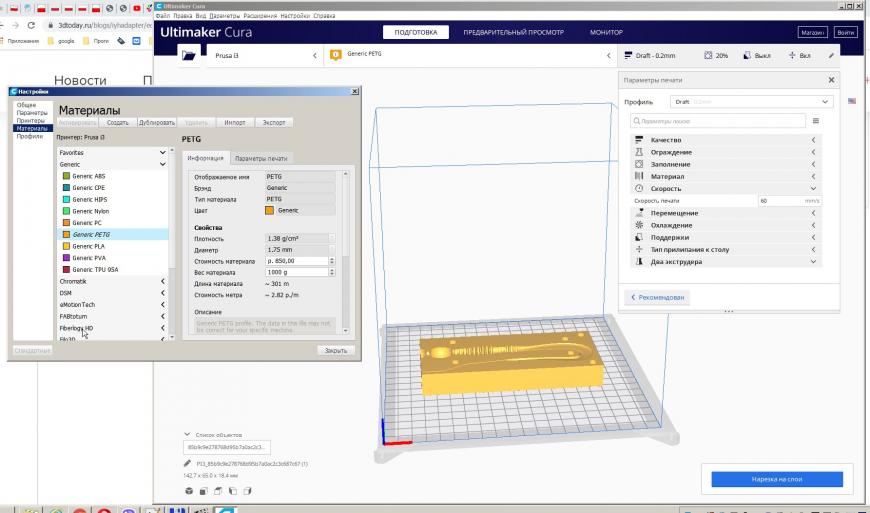Select the 3D perspective view cube icon
The width and height of the screenshot is (870, 513).
tap(189, 491)
